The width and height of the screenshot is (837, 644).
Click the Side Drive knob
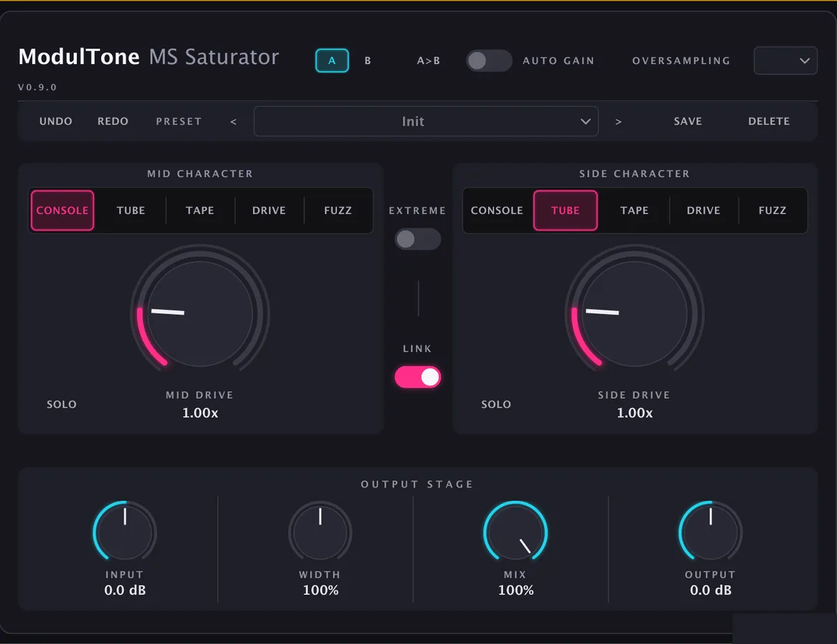[635, 314]
